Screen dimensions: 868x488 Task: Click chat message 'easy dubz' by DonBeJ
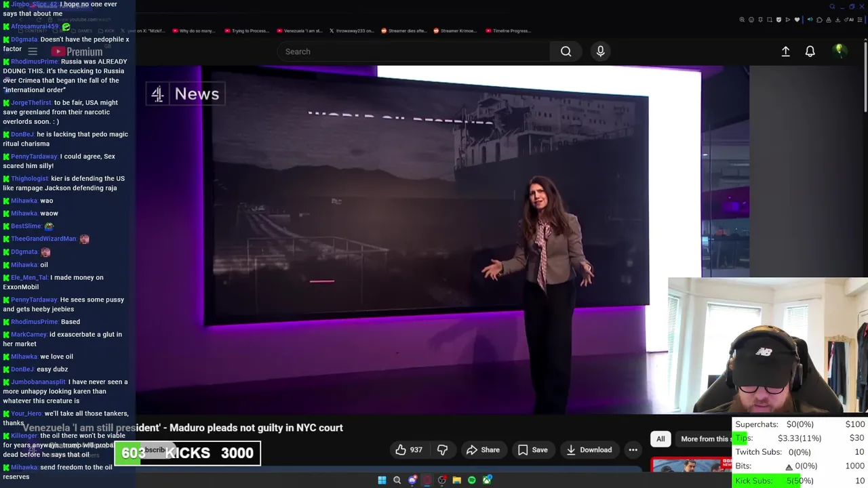click(x=52, y=369)
